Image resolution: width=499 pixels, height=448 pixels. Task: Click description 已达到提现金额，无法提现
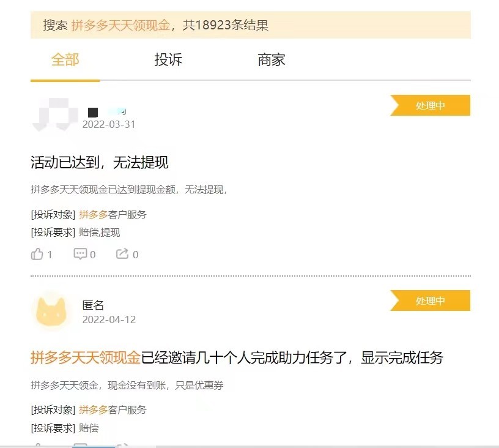[x=128, y=190]
